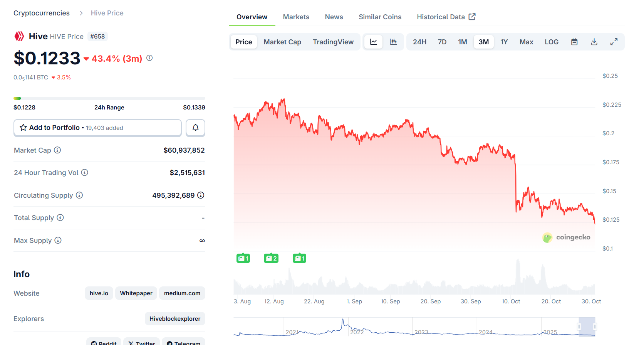The image size is (644, 345).
Task: Click right handle of range navigator slider
Action: (595, 326)
